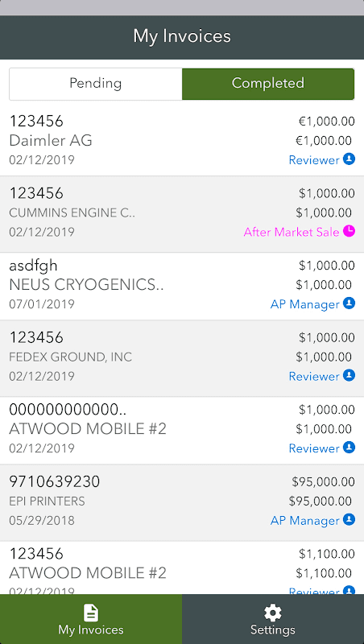Open the Settings gear icon
Screen dimensions: 364x644
273,613
